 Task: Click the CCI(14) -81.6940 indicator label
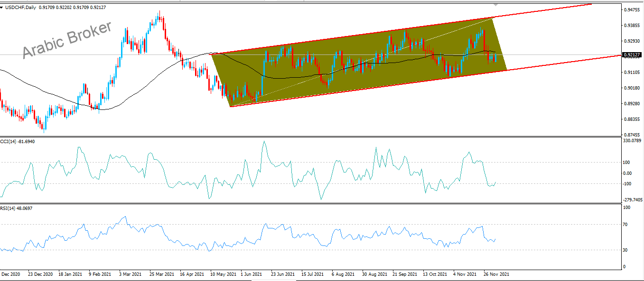pyautogui.click(x=18, y=141)
